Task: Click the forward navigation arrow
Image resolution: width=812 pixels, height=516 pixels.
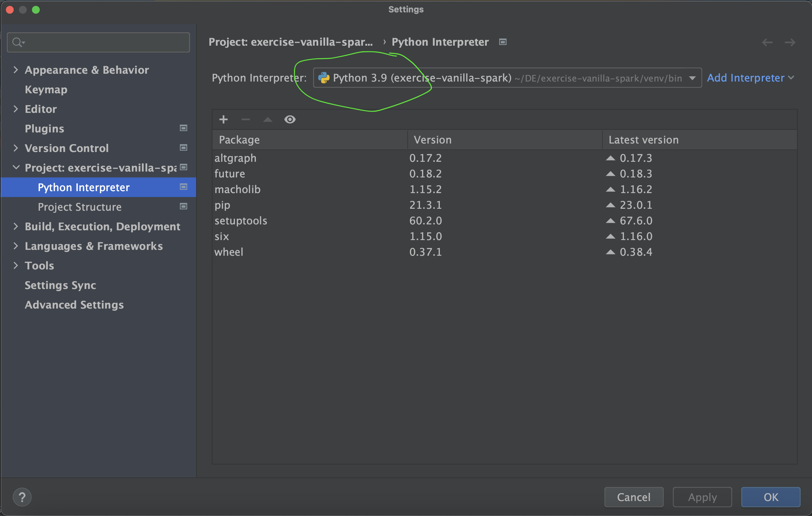Action: (x=790, y=42)
